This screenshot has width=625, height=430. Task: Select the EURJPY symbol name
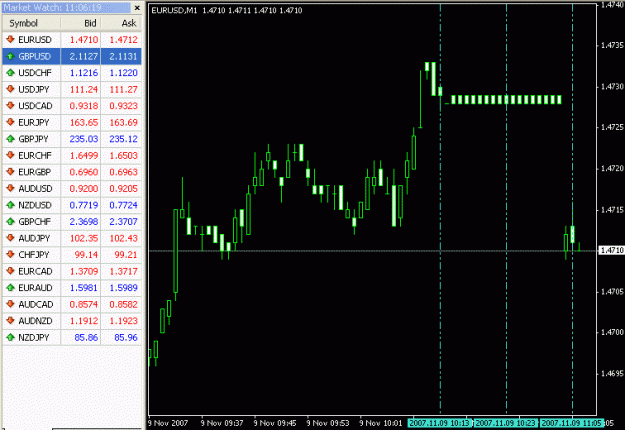pos(34,122)
